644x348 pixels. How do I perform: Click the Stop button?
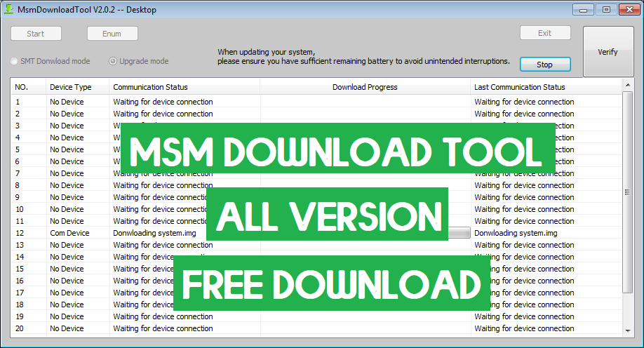545,65
